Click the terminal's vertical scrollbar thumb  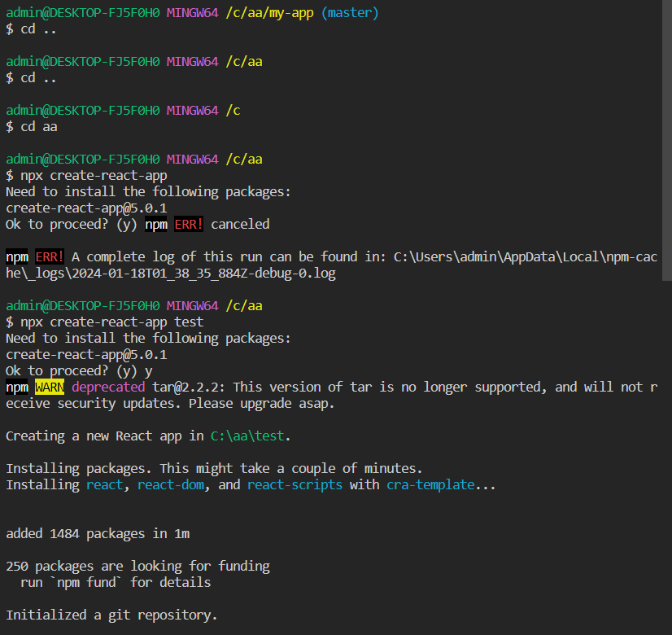pos(667,140)
